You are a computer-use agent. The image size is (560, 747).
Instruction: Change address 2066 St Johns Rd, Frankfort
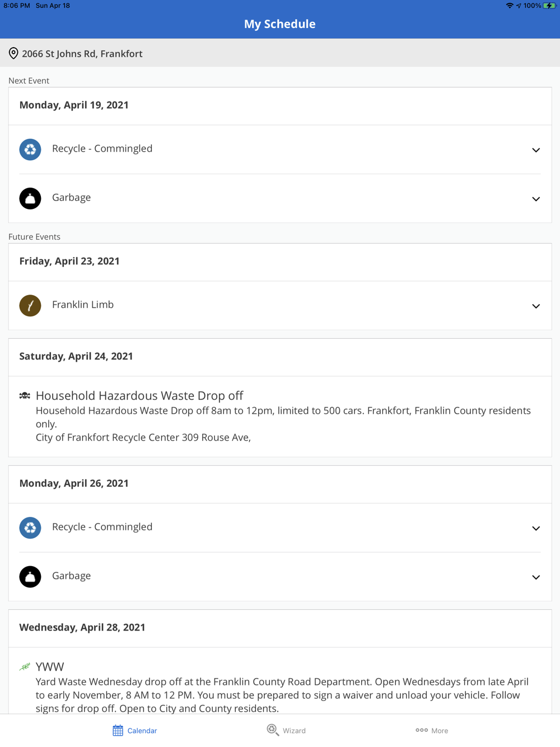pos(82,54)
